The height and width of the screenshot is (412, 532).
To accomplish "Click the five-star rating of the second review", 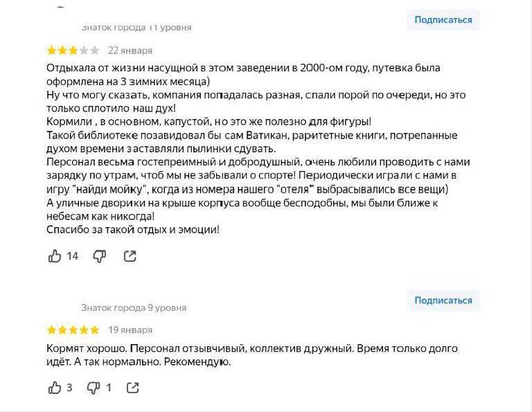I will pyautogui.click(x=73, y=330).
